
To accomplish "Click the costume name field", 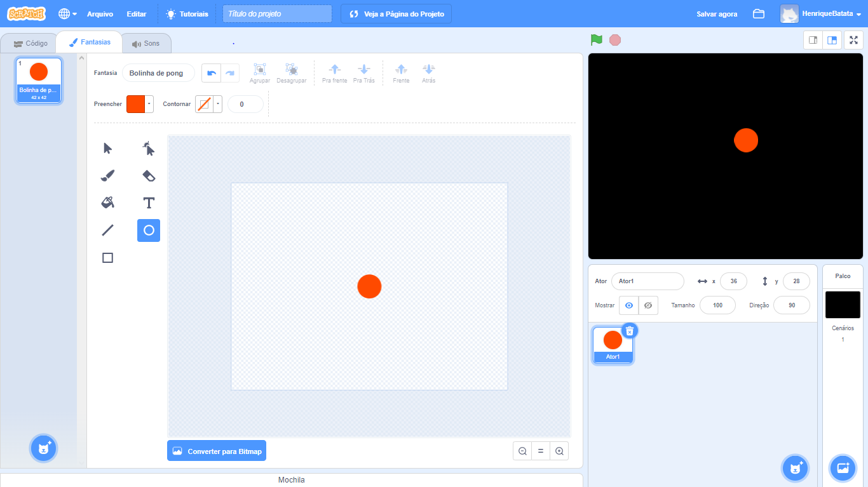I will pos(158,73).
